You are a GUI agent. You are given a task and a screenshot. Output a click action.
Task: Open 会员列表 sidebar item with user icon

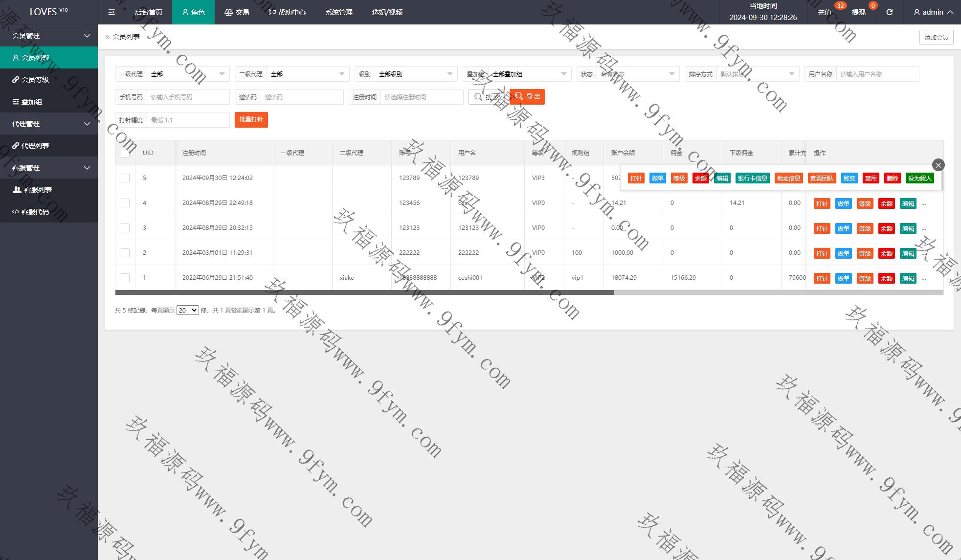click(x=35, y=58)
